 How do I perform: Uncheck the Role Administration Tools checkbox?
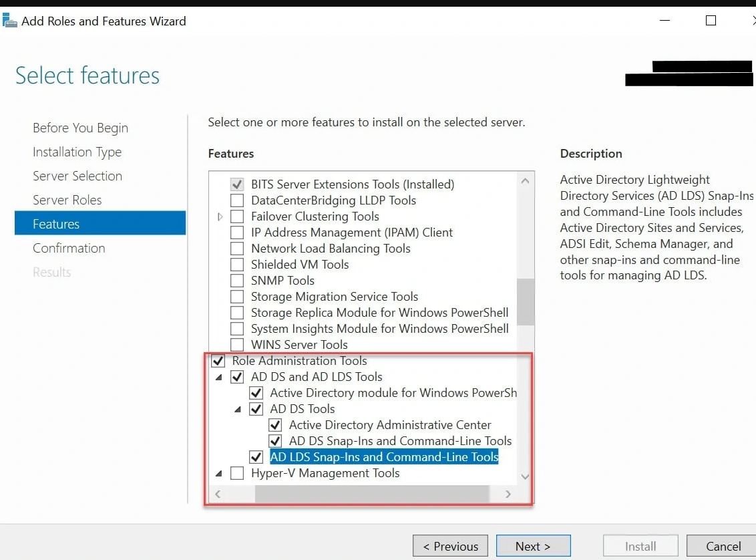pyautogui.click(x=218, y=361)
